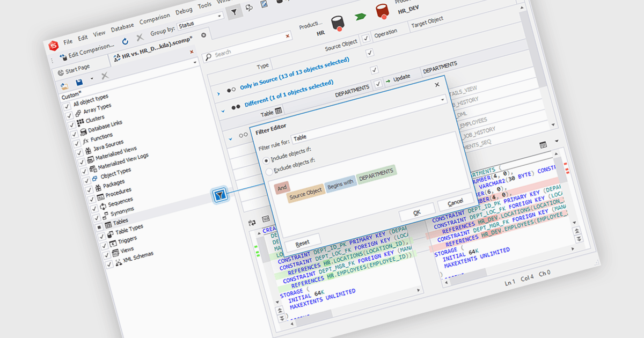Click the Devart application logo icon
The image size is (644, 338).
pos(53,46)
